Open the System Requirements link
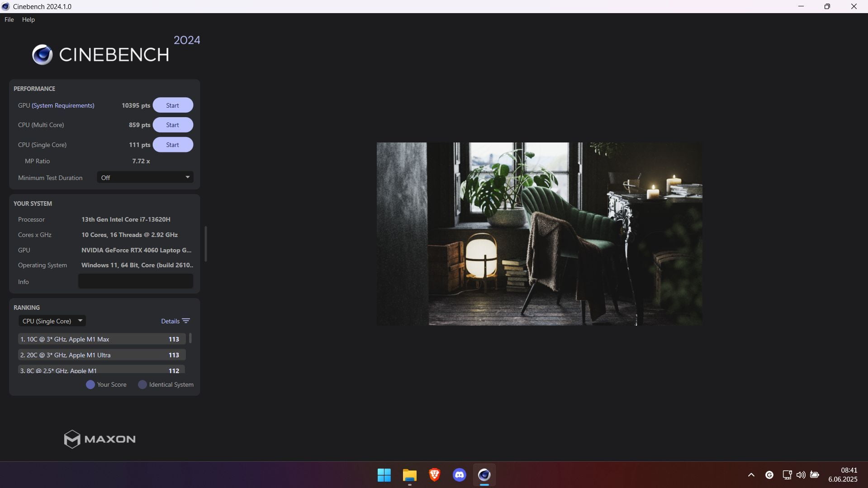Image resolution: width=868 pixels, height=488 pixels. pos(63,105)
